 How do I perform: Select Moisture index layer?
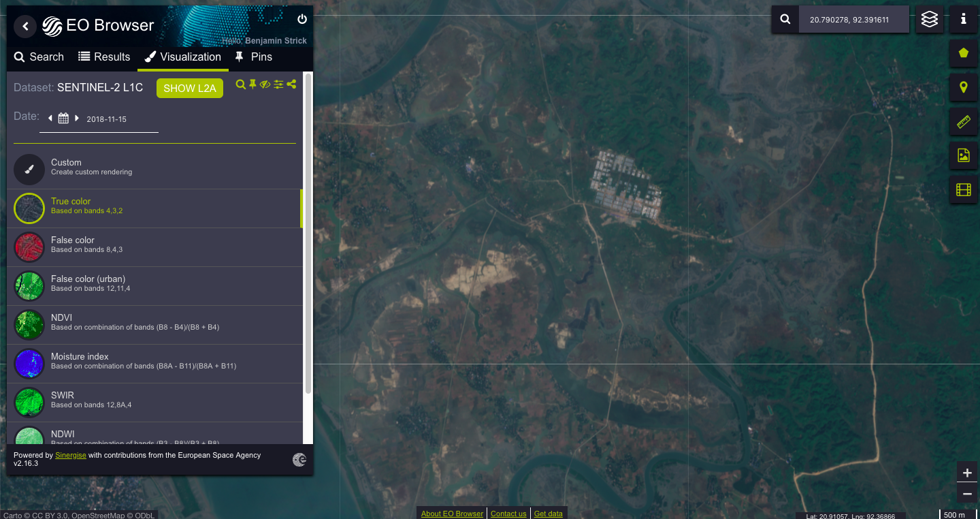point(155,364)
